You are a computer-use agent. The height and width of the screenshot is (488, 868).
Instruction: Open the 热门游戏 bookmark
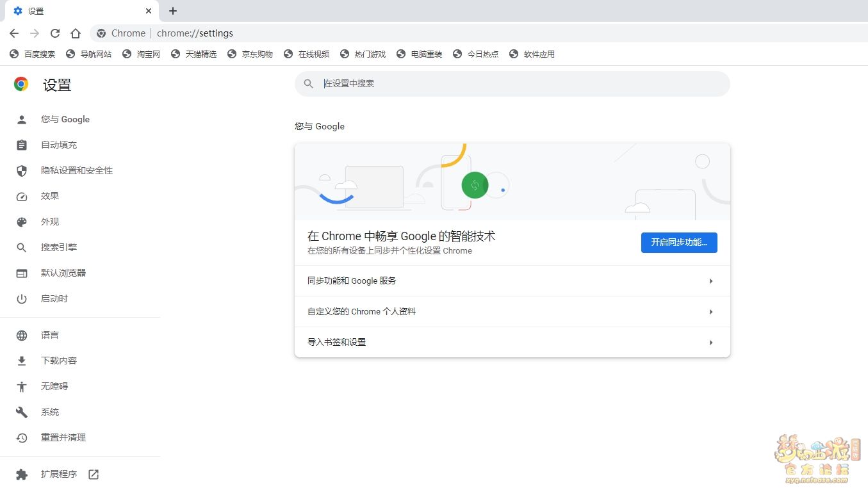point(363,54)
